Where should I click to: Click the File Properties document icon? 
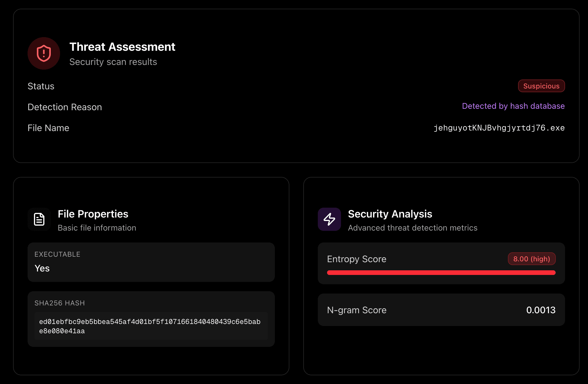39,219
